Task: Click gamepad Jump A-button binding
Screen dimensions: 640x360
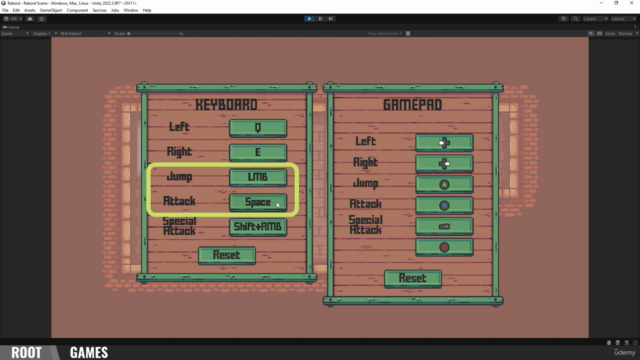Action: [444, 184]
